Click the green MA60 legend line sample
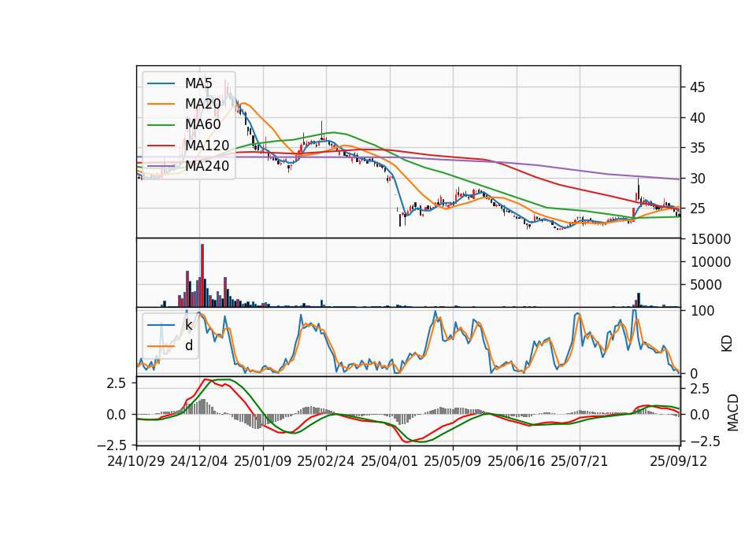Screen dimensions: 756x543 (161, 125)
